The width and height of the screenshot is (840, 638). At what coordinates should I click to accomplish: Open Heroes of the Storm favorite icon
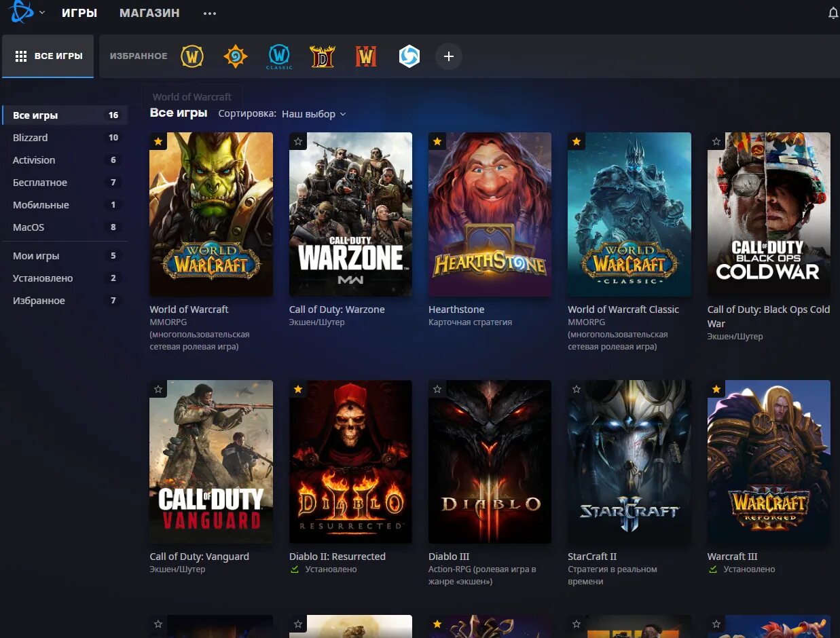[409, 56]
